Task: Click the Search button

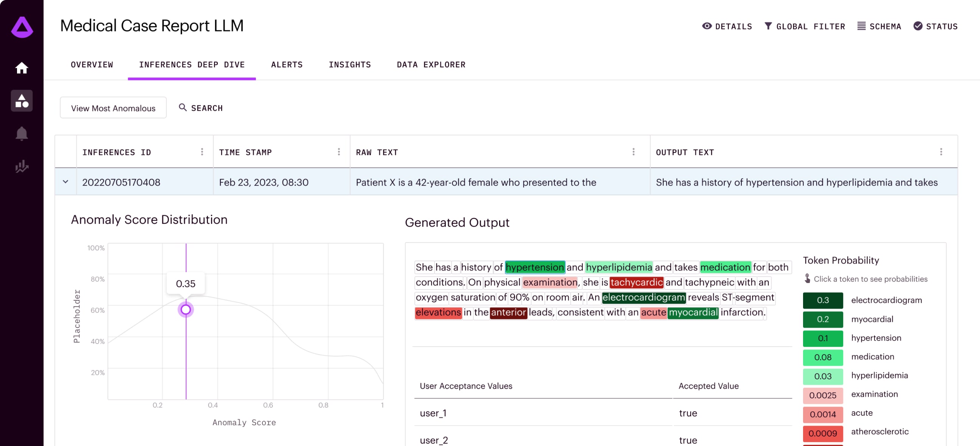Action: [201, 108]
